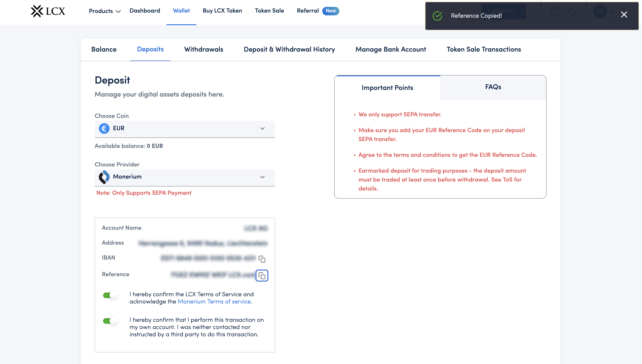Click 'We only support SEPA transfer.' text
The width and height of the screenshot is (642, 364).
[400, 114]
